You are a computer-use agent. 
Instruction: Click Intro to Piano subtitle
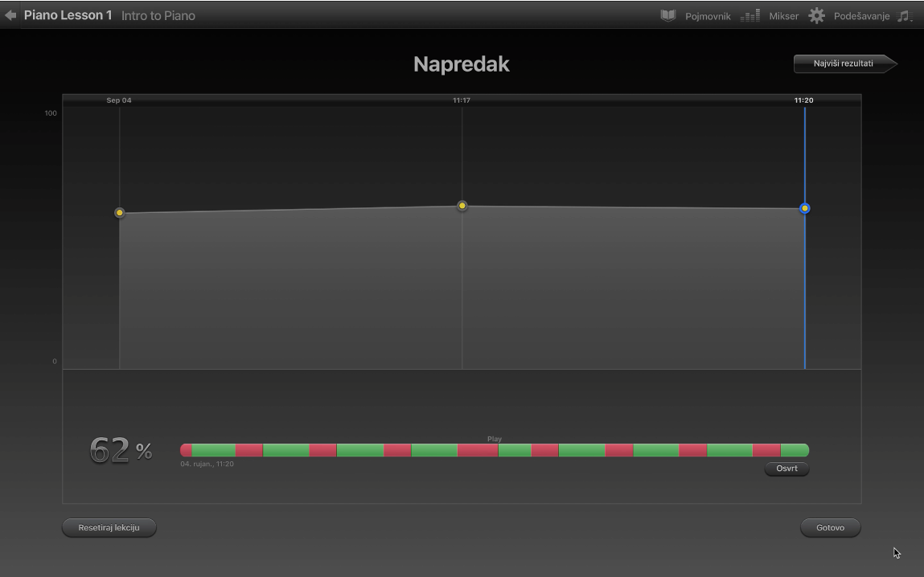click(158, 16)
